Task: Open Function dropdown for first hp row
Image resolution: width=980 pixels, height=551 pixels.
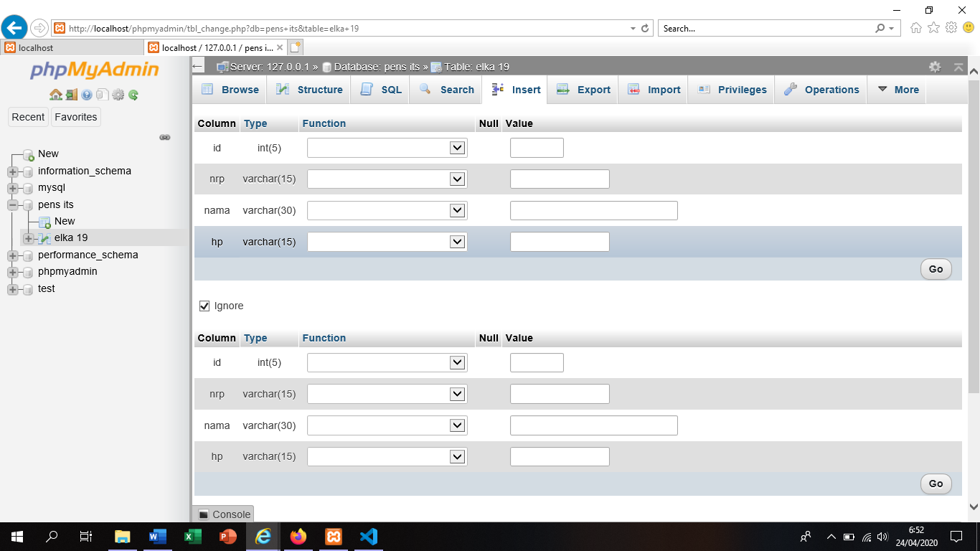Action: (387, 242)
